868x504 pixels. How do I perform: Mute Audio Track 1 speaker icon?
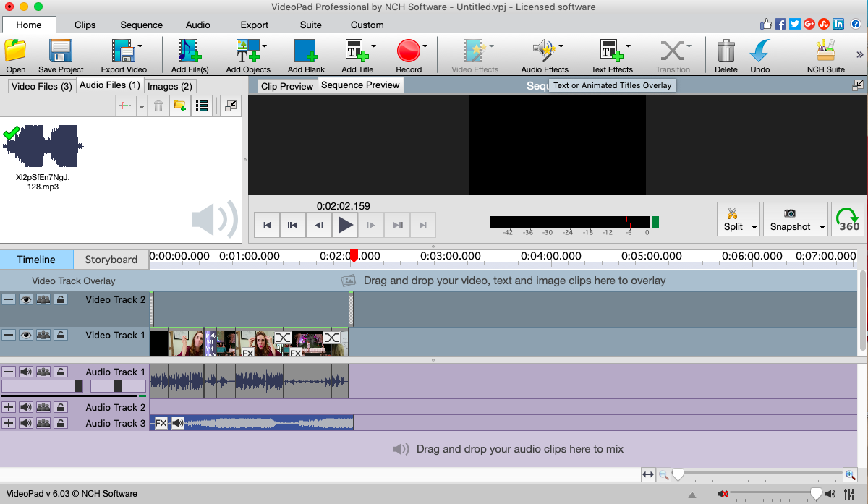[x=26, y=372]
